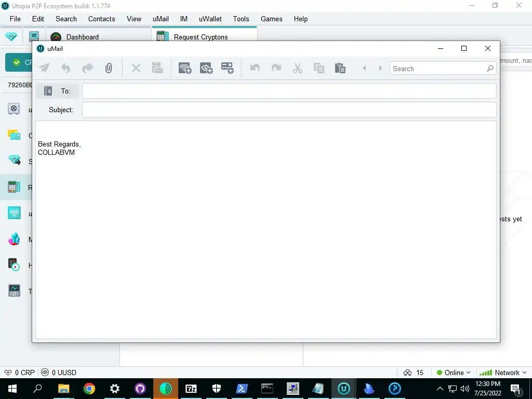Open Windows Start menu
Screen dimensions: 532x399
tap(12, 389)
